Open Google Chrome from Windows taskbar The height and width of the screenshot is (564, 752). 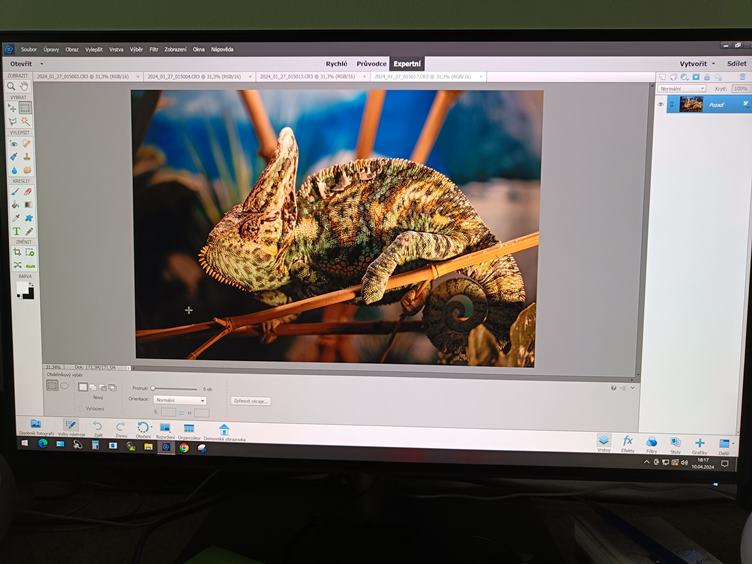(x=184, y=448)
